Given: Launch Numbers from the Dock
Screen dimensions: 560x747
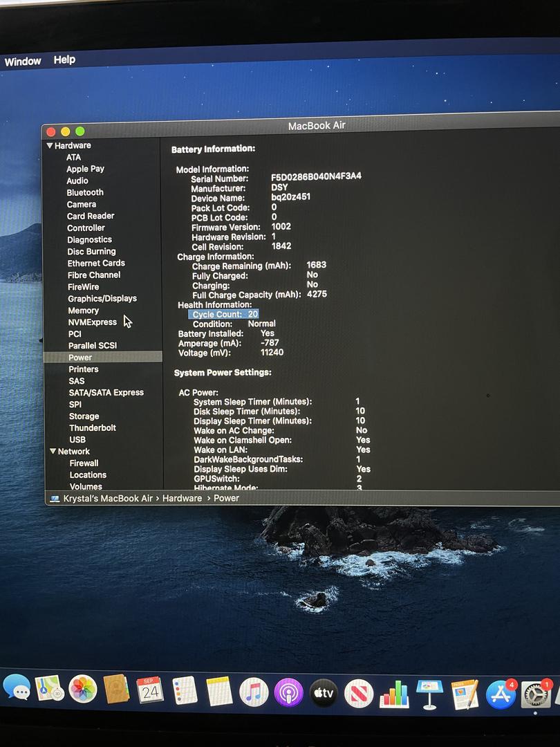Looking at the screenshot, I should tap(394, 694).
